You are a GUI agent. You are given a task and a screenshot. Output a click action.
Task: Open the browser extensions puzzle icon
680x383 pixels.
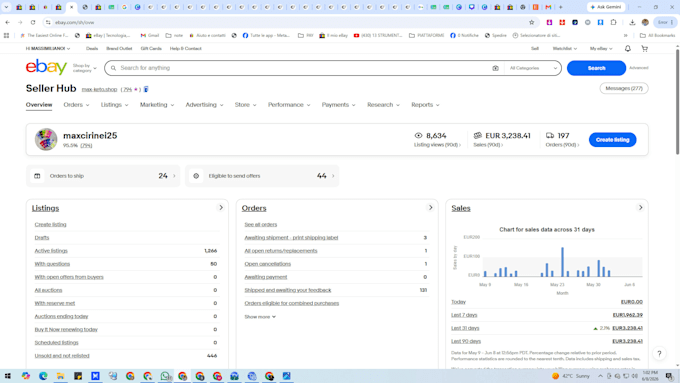(613, 22)
